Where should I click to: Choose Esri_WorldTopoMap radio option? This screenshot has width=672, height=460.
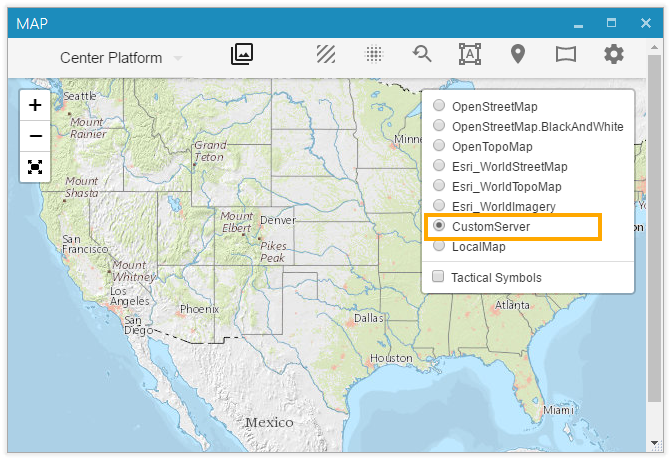point(439,185)
